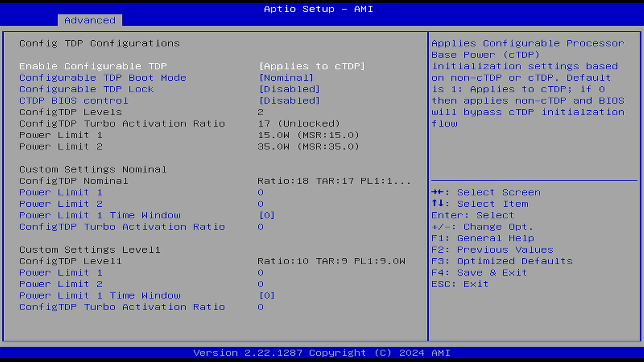
Task: Edit Nominal ConfigTDP Turbo Activation Ratio value
Action: pyautogui.click(x=260, y=227)
